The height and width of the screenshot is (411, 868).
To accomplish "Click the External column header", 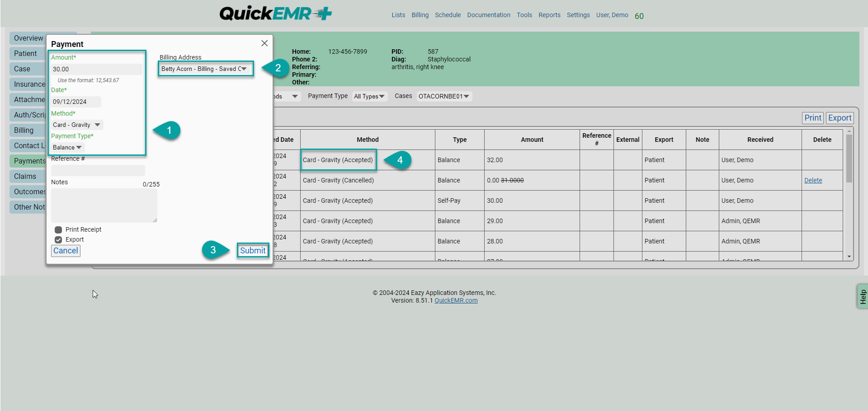I will pyautogui.click(x=628, y=140).
